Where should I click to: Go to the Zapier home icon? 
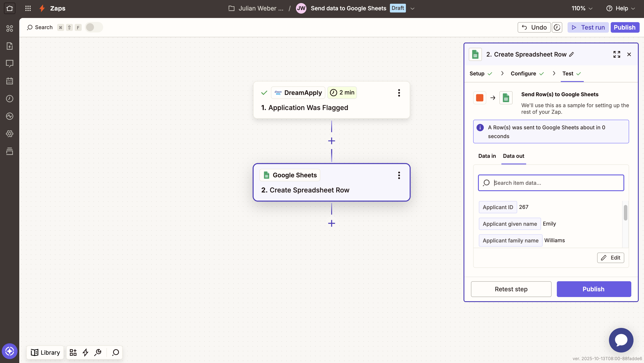(x=9, y=8)
